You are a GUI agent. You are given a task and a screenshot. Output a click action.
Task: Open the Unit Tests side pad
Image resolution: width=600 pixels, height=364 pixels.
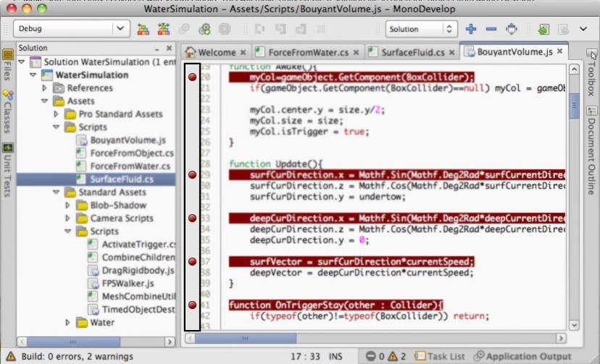7,163
